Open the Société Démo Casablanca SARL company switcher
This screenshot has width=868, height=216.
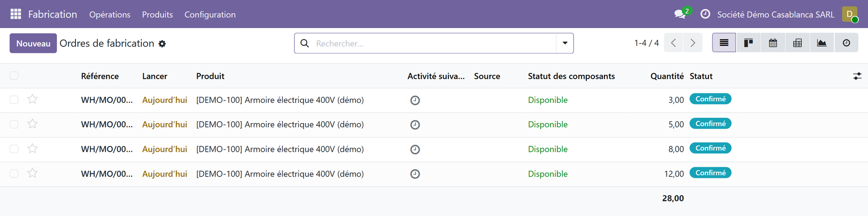click(x=776, y=14)
